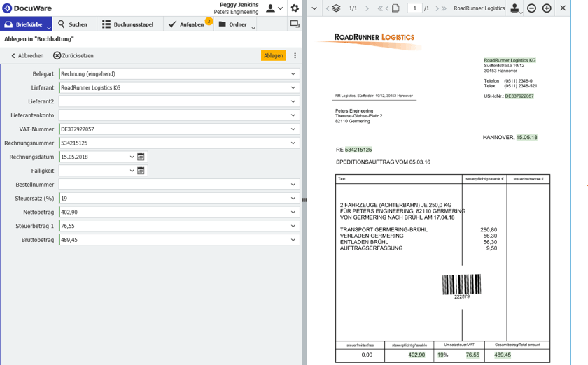This screenshot has width=588, height=365.
Task: Click highlighted invoice number 534215125 in document
Action: [358, 150]
